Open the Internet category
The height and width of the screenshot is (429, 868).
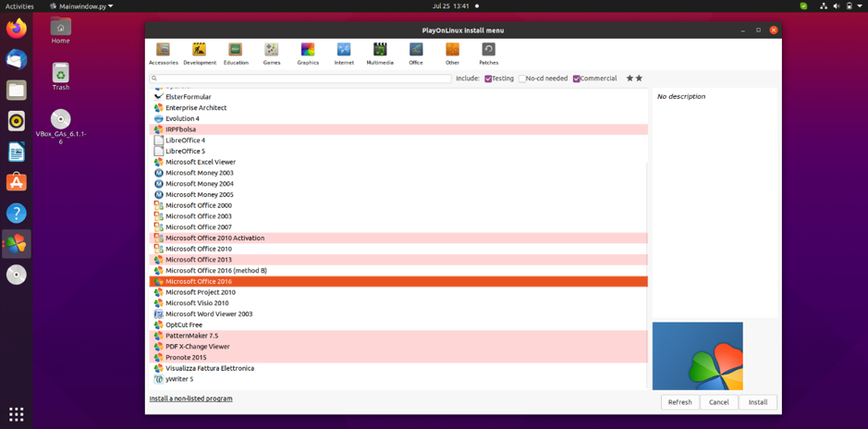(344, 54)
